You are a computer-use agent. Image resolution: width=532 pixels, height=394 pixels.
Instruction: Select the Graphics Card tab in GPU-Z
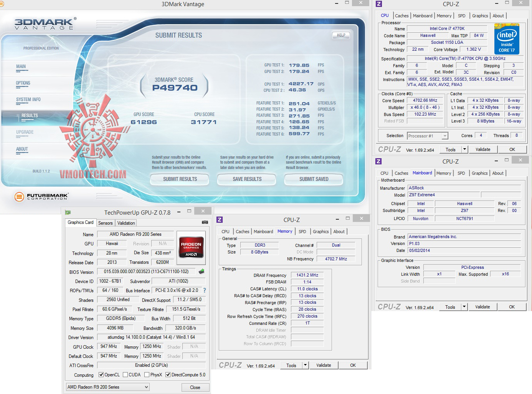(81, 222)
